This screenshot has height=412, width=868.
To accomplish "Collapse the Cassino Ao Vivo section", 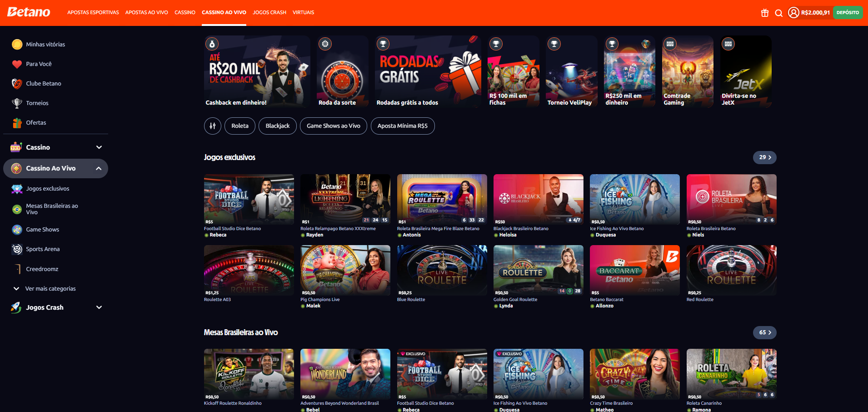I will click(x=55, y=168).
